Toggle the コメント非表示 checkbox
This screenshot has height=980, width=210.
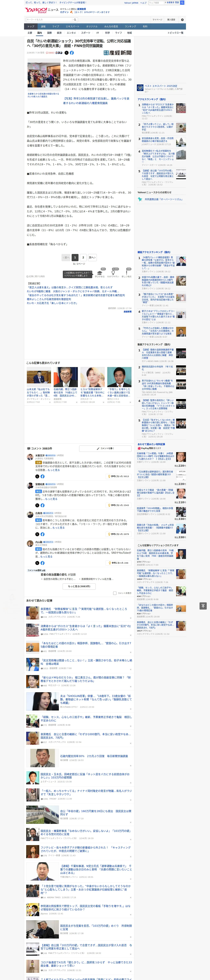coord(115,593)
